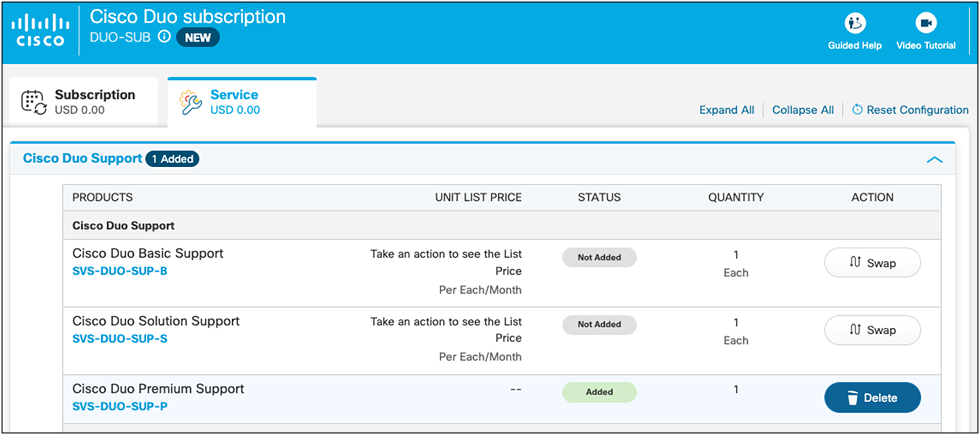Click the DUO-SUB text in header

[x=120, y=37]
